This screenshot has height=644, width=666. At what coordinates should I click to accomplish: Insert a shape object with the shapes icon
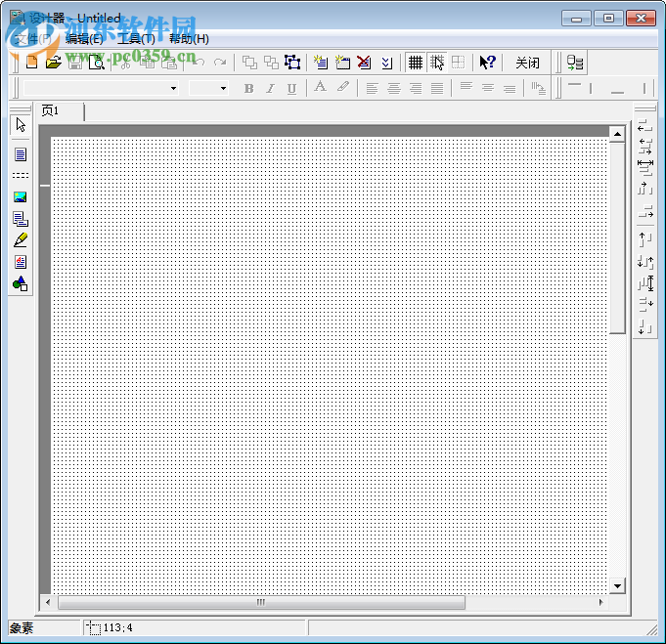[21, 283]
